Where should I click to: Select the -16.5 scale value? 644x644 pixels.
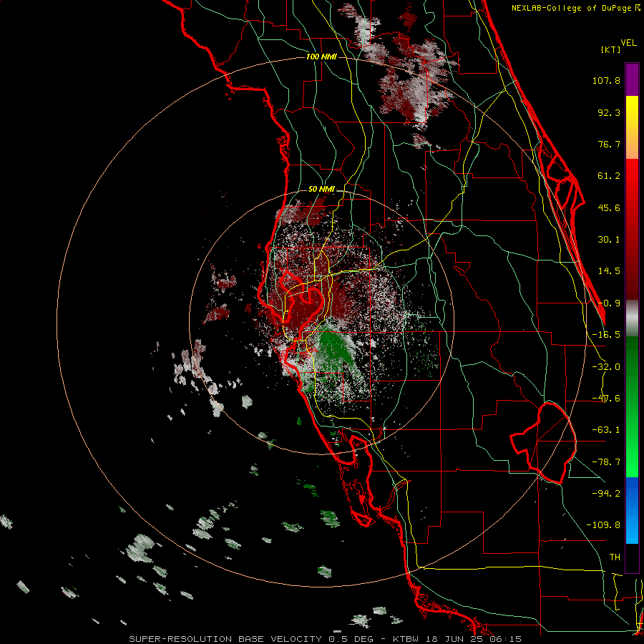tap(606, 335)
